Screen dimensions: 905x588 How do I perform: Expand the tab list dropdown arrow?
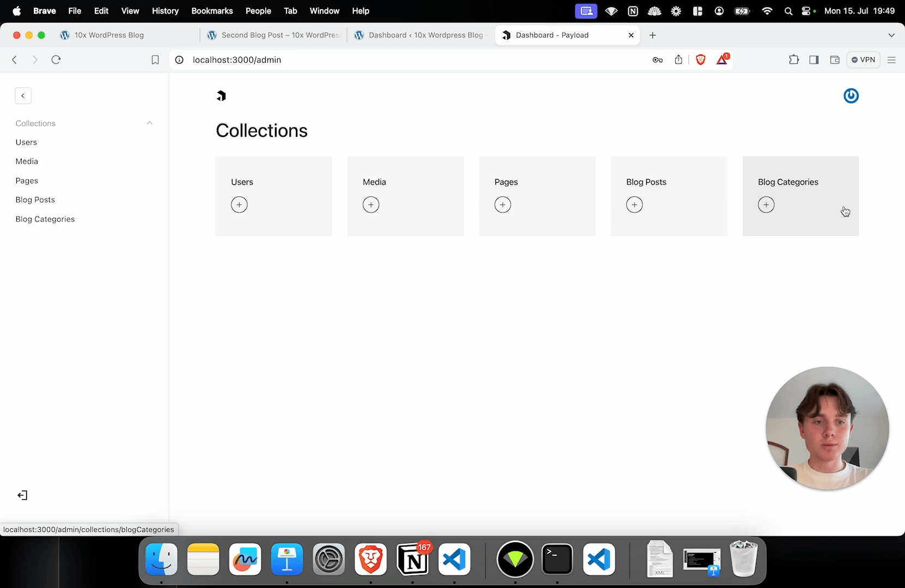click(891, 35)
